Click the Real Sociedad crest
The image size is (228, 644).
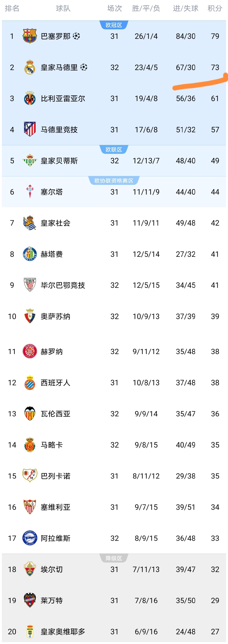30,223
